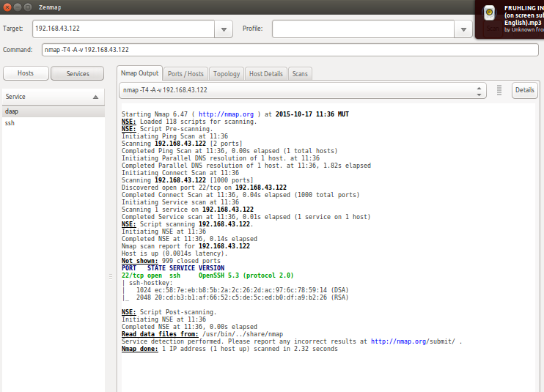Image resolution: width=544 pixels, height=392 pixels.
Task: Select the Nmap Output tab
Action: pos(139,73)
